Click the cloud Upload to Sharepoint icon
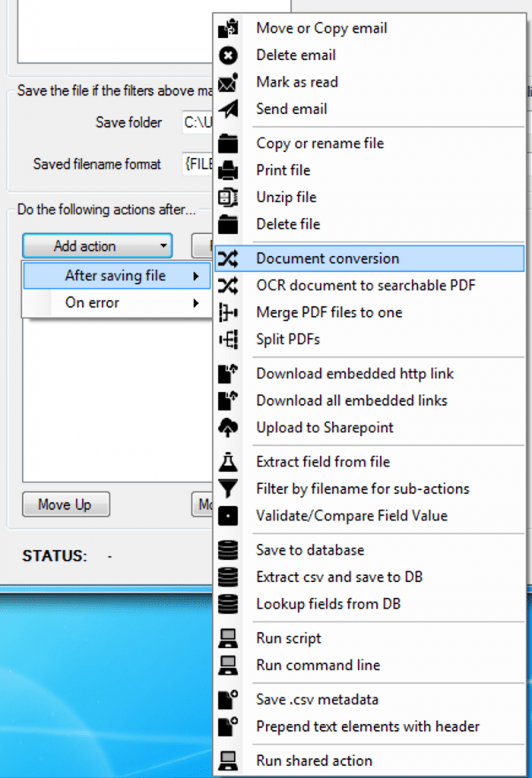Viewport: 532px width, 778px height. click(x=228, y=428)
